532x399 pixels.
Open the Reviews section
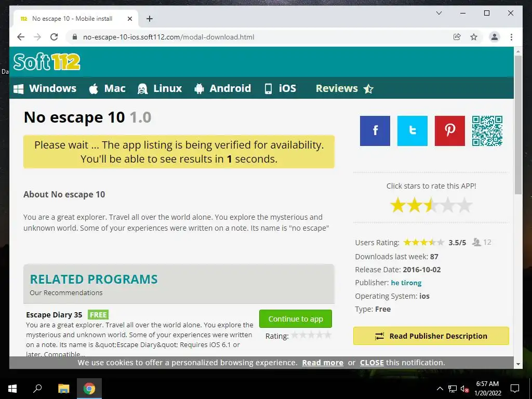click(x=344, y=88)
